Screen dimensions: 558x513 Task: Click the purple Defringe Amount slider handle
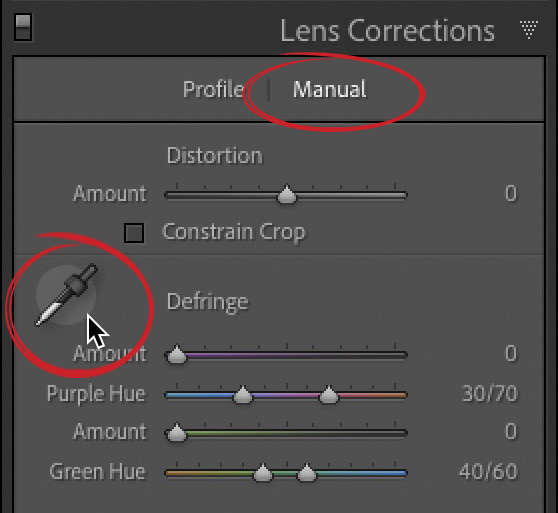tap(177, 354)
